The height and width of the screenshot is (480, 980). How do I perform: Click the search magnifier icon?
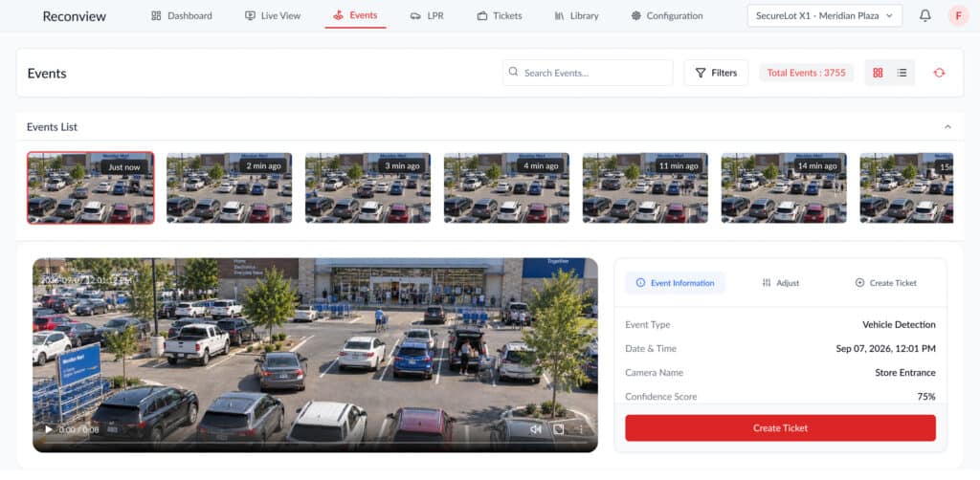(513, 73)
